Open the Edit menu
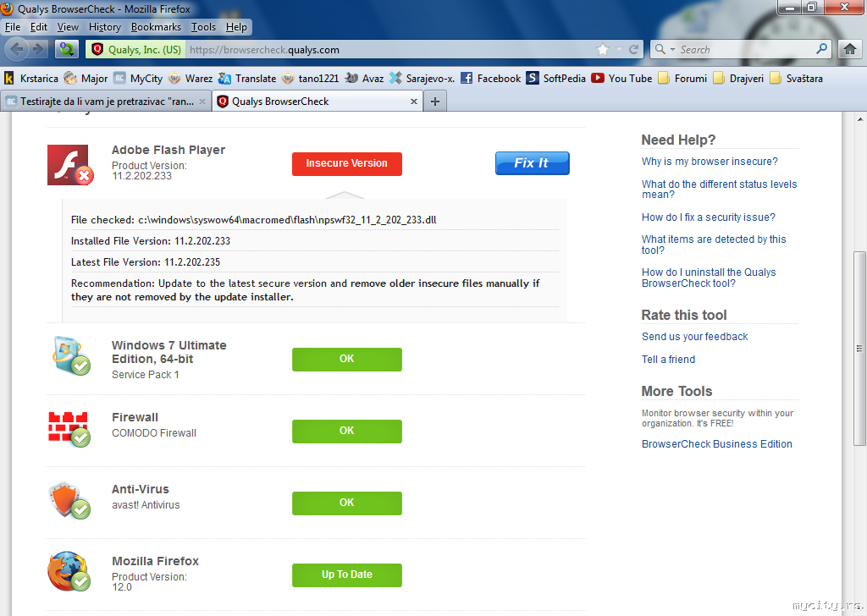Image resolution: width=867 pixels, height=616 pixels. (x=39, y=27)
